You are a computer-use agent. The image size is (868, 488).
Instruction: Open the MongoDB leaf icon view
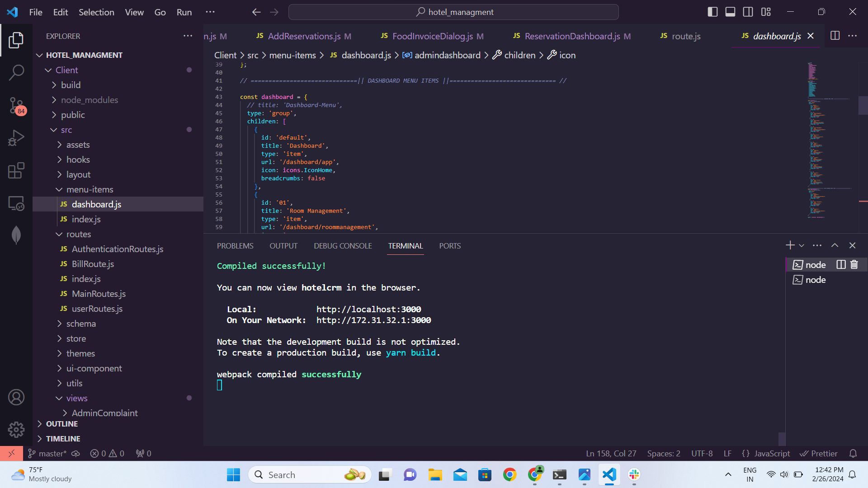click(x=16, y=235)
